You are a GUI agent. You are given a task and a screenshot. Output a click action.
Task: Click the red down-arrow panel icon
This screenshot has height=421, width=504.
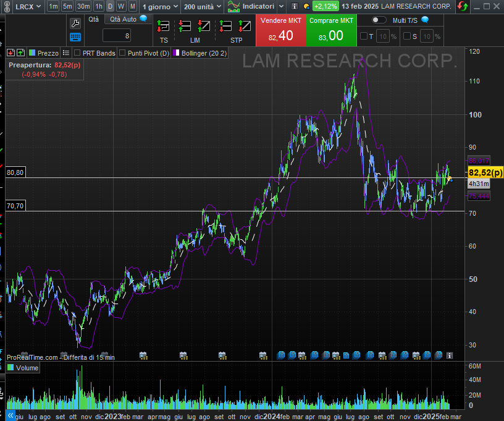pos(10,53)
